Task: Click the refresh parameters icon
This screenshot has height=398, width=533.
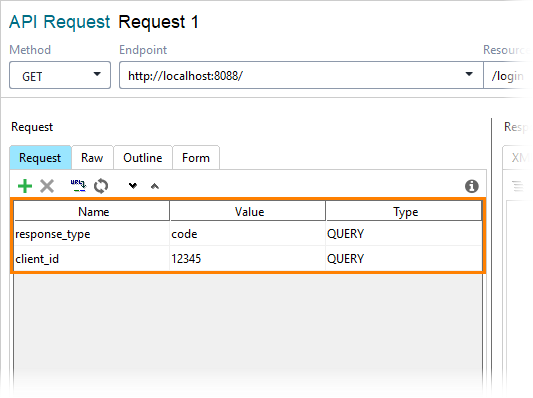Action: (101, 186)
